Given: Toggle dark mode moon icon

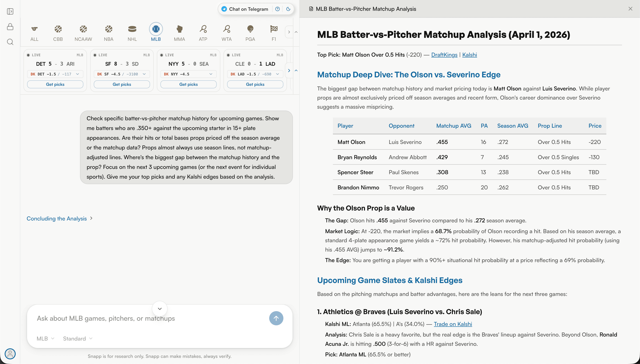Looking at the screenshot, I should point(288,9).
